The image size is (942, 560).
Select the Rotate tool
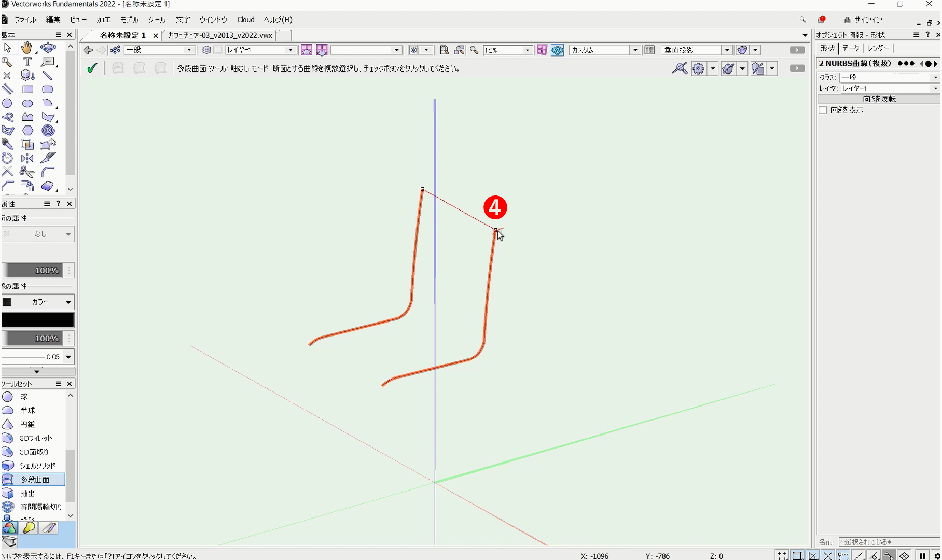(x=7, y=158)
